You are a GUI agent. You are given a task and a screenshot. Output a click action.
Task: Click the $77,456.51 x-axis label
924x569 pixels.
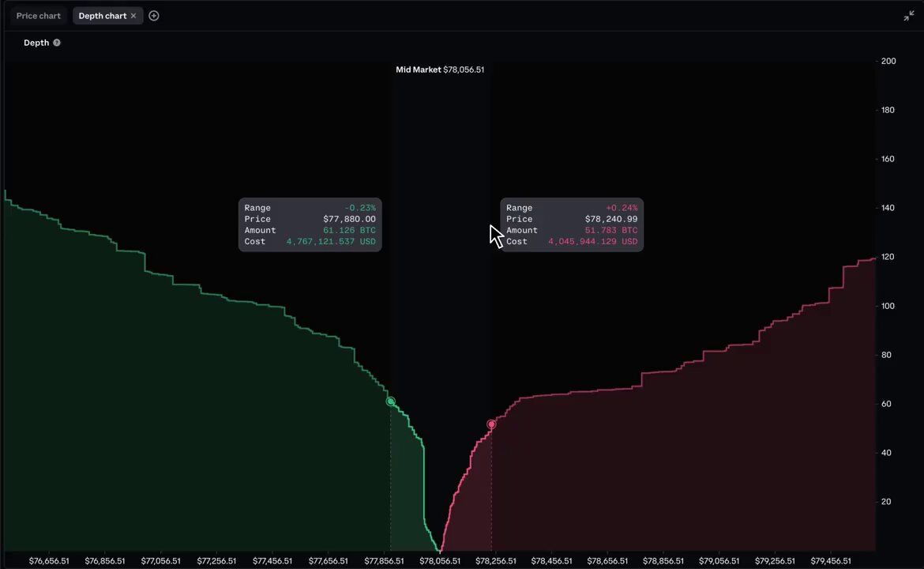(272, 561)
